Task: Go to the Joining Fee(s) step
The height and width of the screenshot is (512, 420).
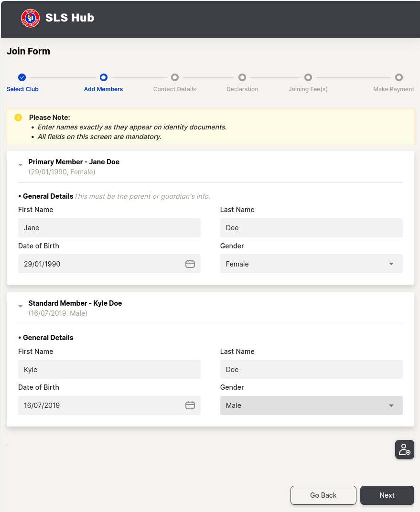Action: (x=308, y=83)
